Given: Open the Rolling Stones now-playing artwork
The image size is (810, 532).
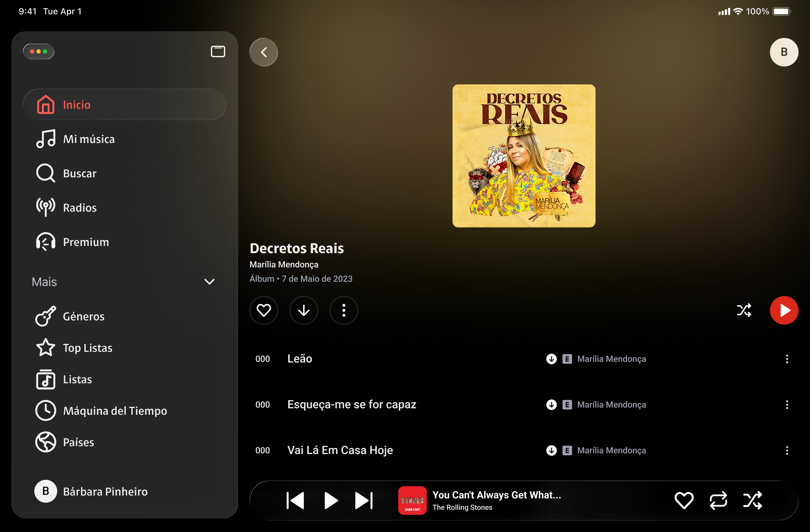Looking at the screenshot, I should [412, 500].
